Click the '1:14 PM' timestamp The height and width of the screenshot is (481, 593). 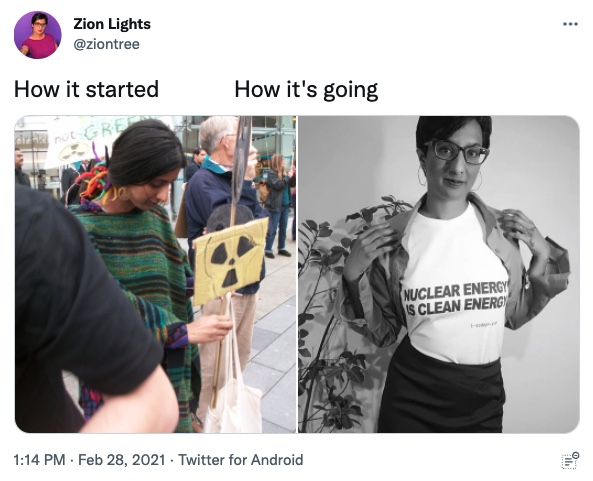coord(39,460)
